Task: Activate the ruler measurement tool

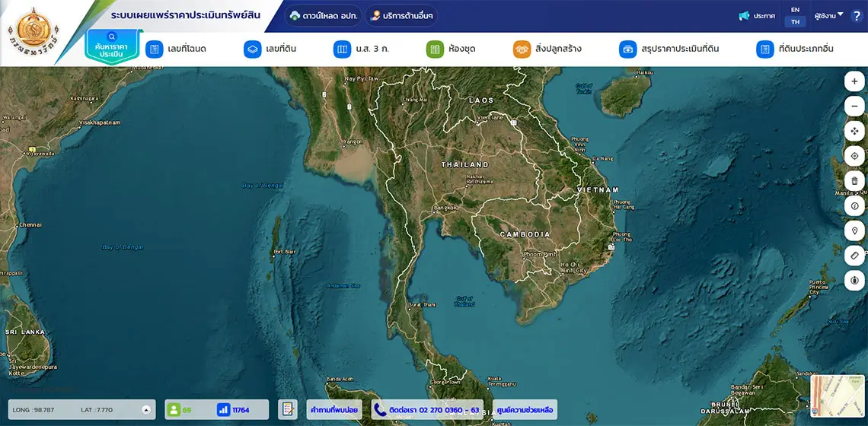Action: 854,256
